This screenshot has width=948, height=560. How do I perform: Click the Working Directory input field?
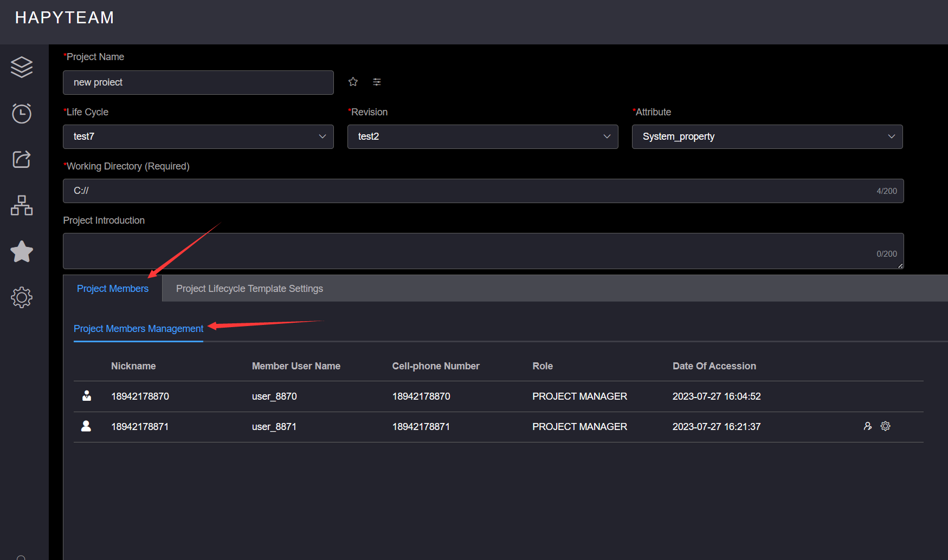[483, 191]
